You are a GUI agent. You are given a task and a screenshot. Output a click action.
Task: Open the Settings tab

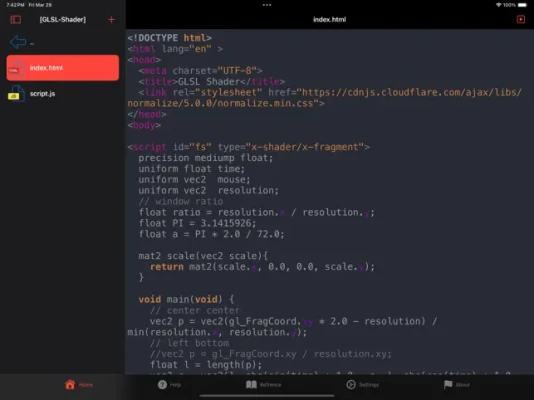(362, 385)
